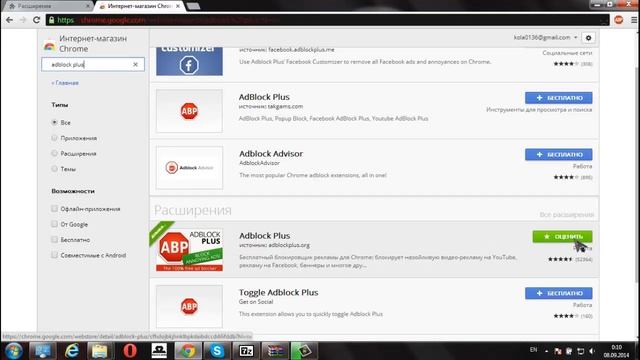Open Opera from the taskbar
640x360 pixels.
(130, 351)
